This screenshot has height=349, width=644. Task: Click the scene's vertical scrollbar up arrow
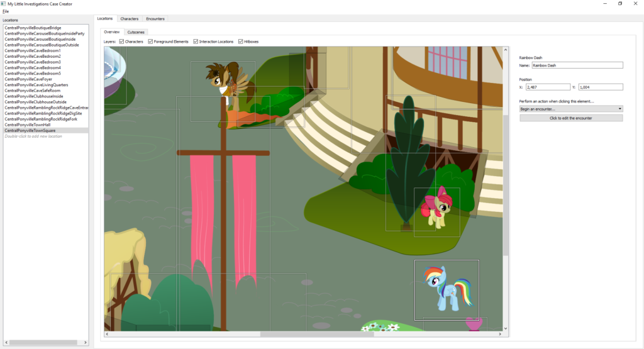(506, 50)
